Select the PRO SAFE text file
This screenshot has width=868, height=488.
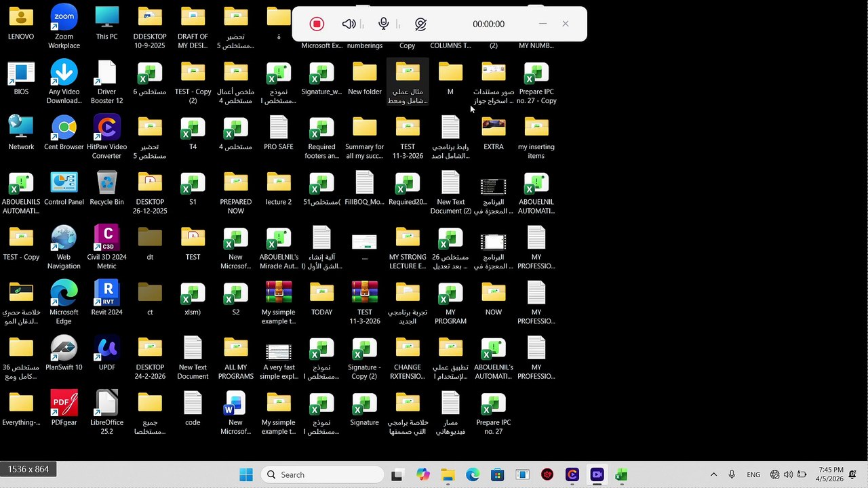279,133
